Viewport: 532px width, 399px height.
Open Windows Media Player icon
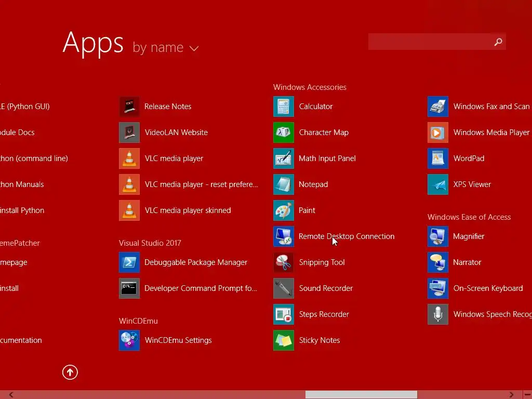[438, 132]
